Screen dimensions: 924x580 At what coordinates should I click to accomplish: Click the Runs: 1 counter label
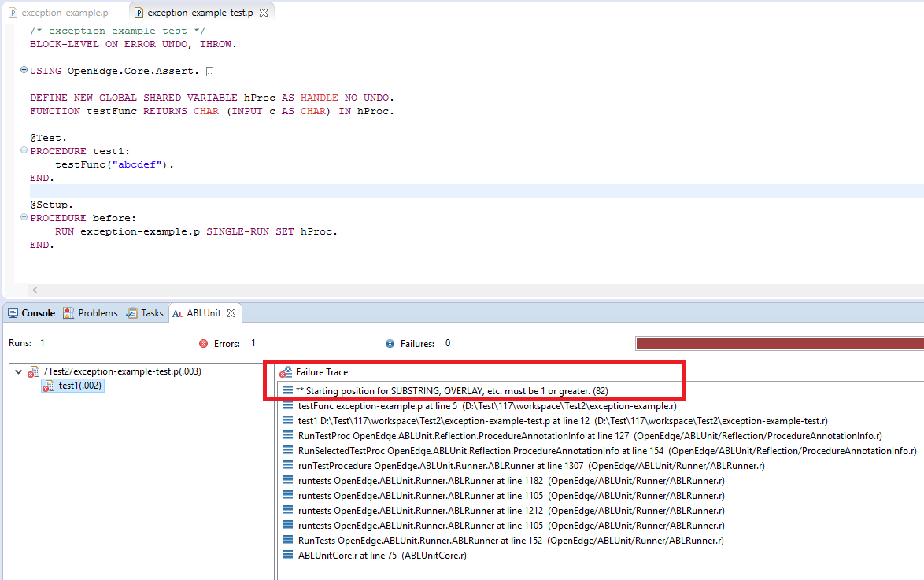27,343
